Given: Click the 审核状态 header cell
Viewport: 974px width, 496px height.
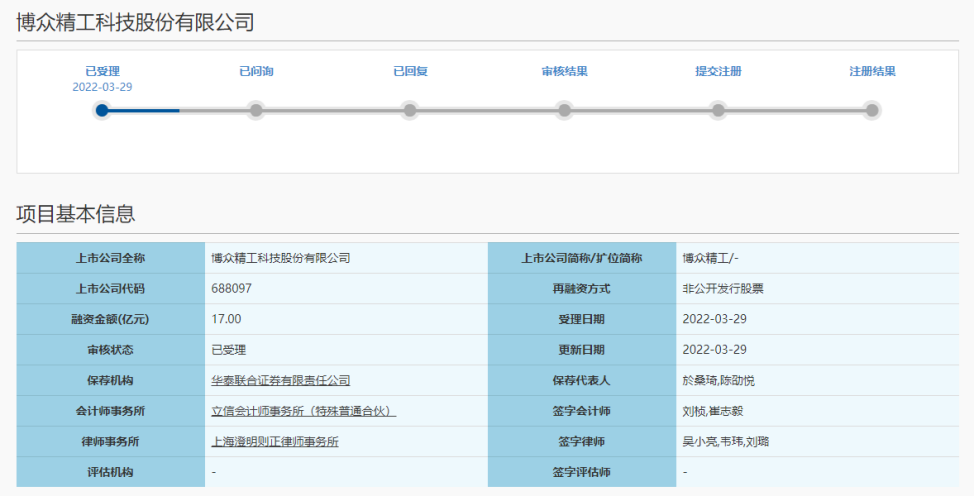Looking at the screenshot, I should coord(111,350).
